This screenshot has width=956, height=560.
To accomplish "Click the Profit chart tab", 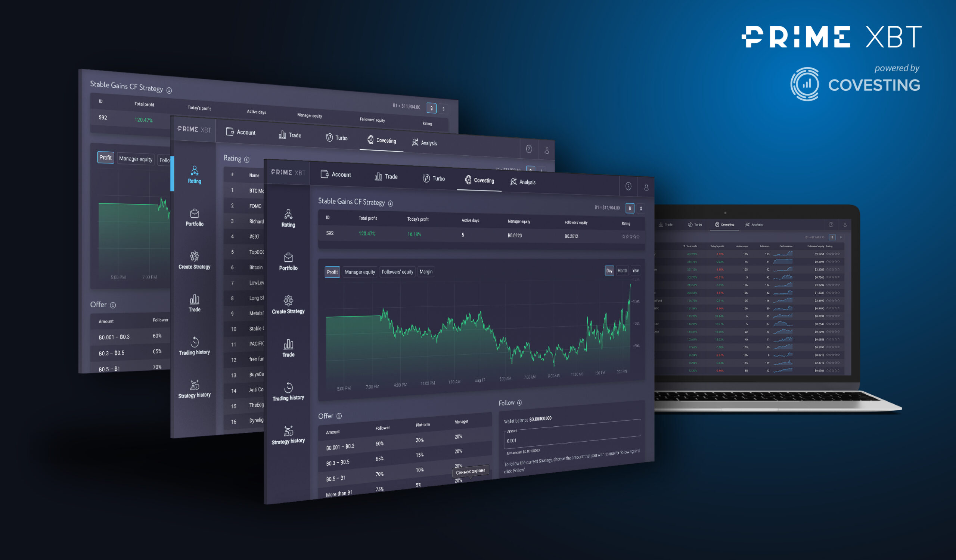I will pyautogui.click(x=330, y=271).
